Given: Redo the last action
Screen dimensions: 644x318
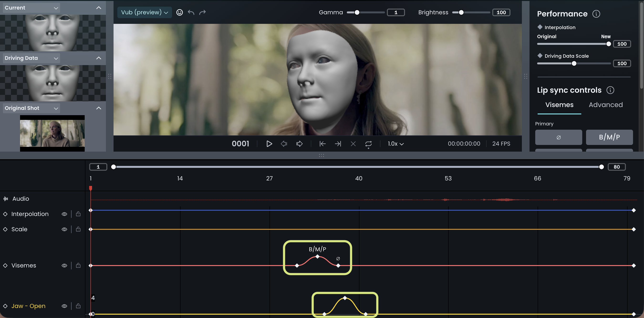Looking at the screenshot, I should pos(203,12).
